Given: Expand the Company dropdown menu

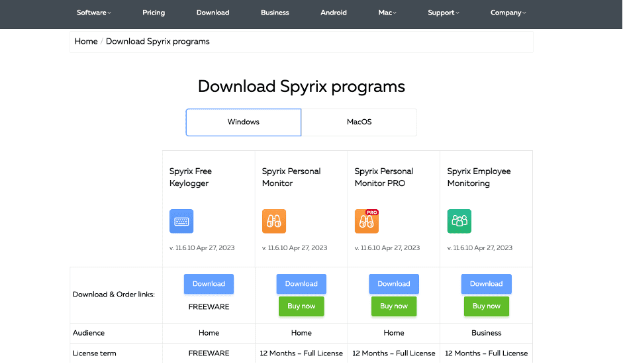Looking at the screenshot, I should (508, 13).
